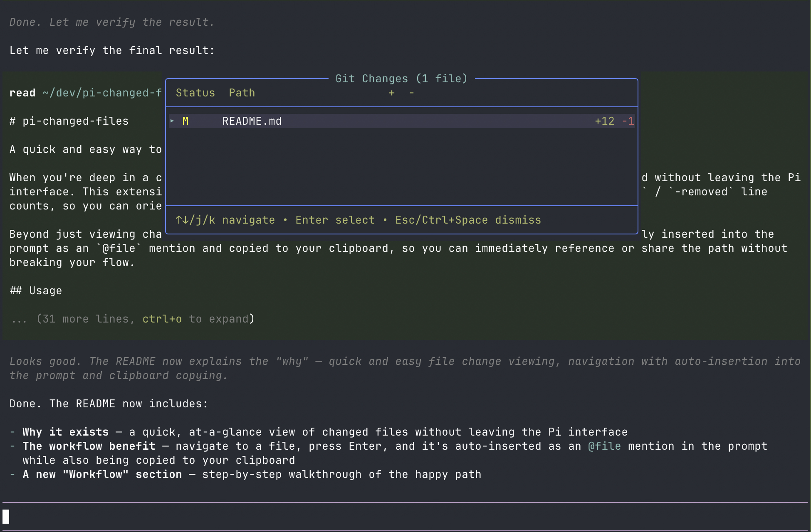Click the italic 'Done. Let me verify' line

pos(112,22)
